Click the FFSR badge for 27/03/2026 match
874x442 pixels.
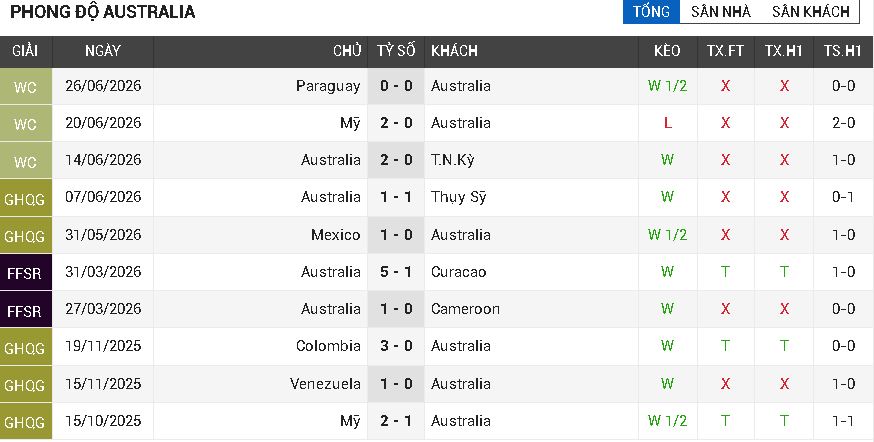tap(26, 309)
